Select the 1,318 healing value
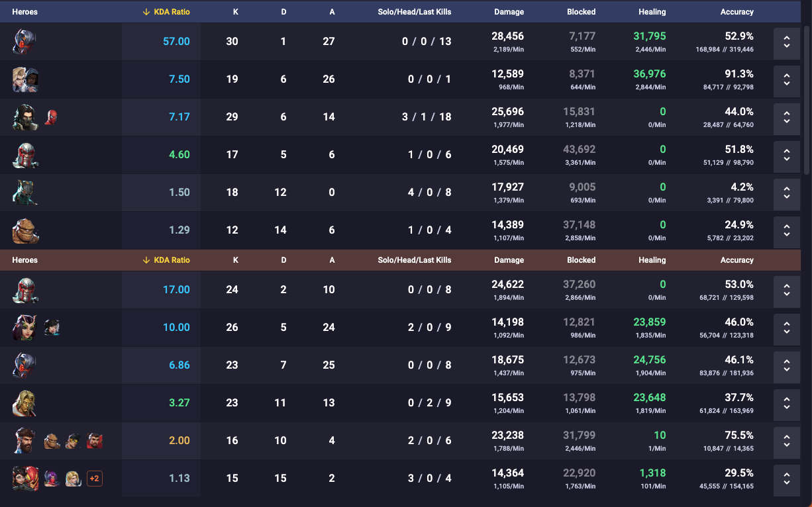Screen dimensions: 812x507 652,473
